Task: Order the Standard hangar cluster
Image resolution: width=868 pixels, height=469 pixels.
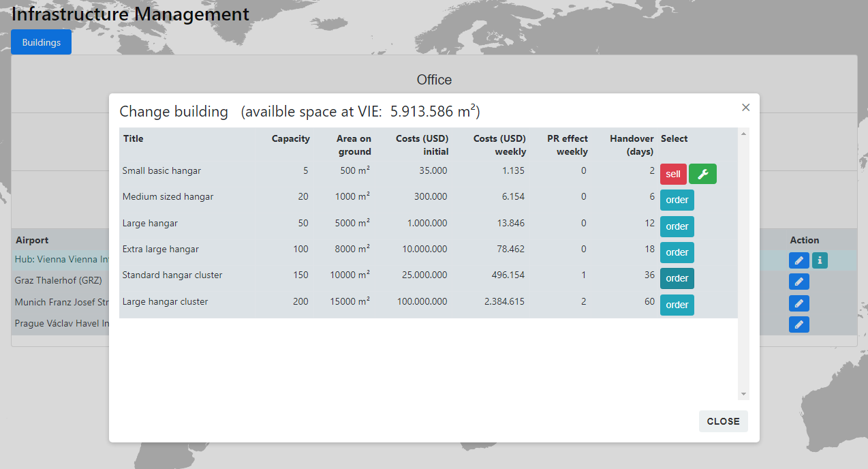Action: (x=677, y=278)
